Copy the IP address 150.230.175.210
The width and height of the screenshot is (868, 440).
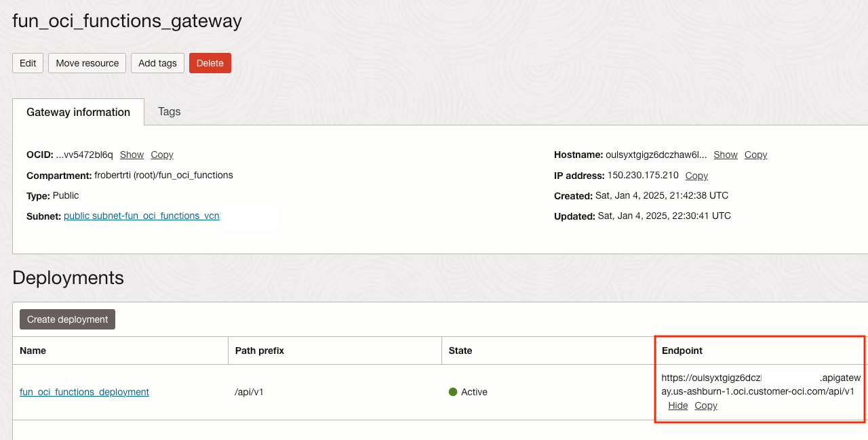pos(696,176)
